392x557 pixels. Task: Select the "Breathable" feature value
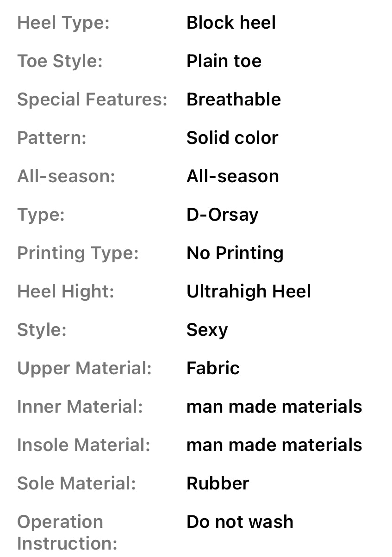coord(233,99)
